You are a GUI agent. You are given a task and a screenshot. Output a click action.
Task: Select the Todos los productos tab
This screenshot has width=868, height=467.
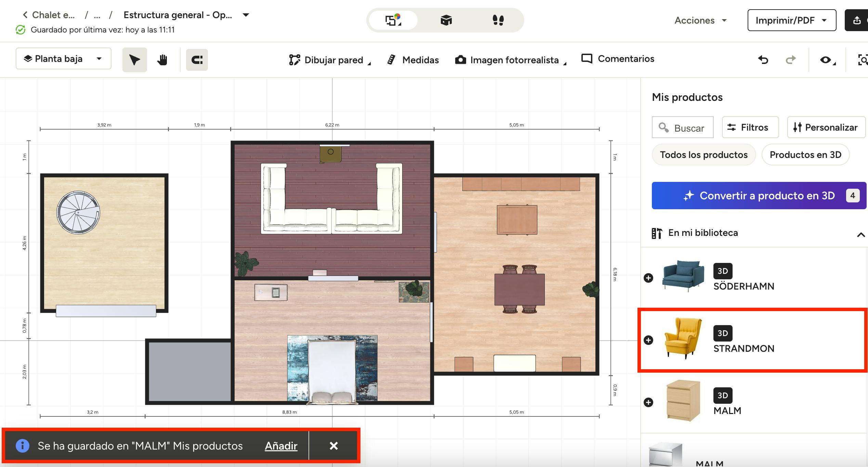click(703, 155)
